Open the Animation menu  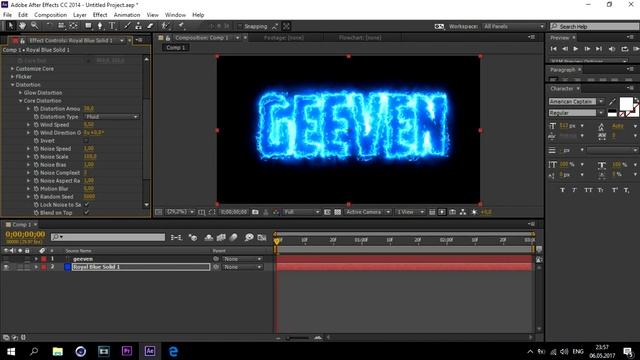point(127,15)
